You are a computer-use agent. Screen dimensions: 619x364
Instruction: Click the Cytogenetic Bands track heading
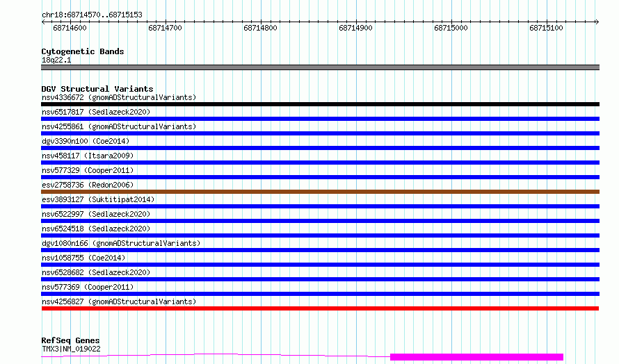pos(83,51)
